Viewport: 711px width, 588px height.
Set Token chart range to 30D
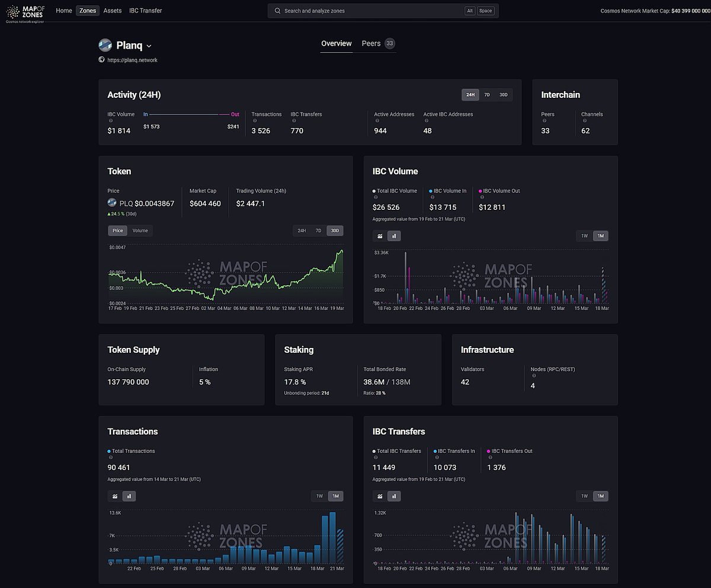335,231
